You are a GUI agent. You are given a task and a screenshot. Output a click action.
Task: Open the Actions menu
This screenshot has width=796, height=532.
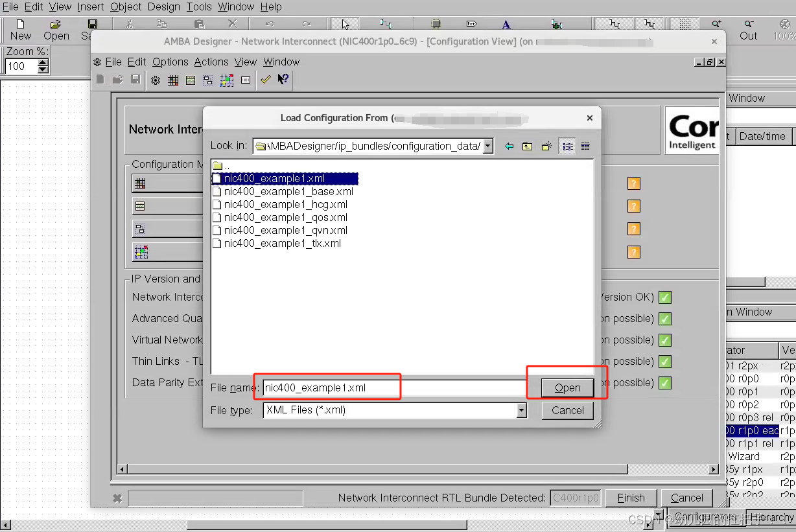[211, 62]
